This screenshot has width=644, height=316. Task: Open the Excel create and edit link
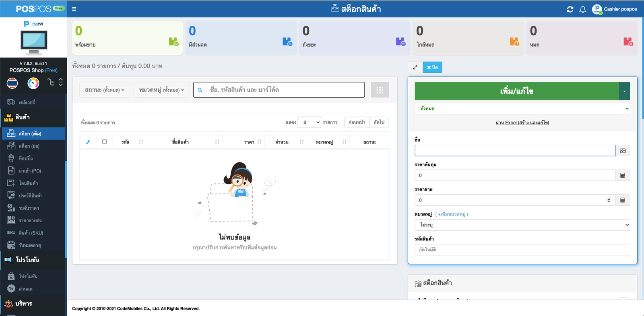pyautogui.click(x=522, y=123)
